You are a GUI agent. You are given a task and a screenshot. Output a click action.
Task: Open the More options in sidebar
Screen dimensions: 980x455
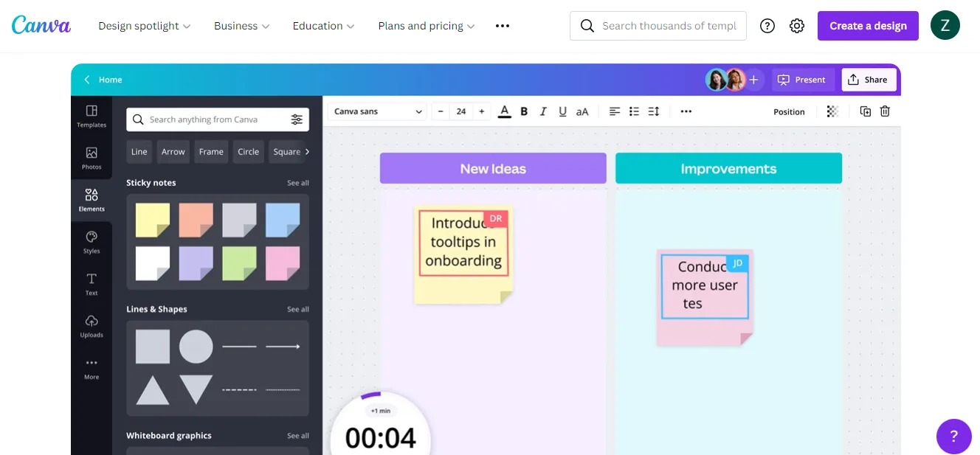click(x=92, y=368)
